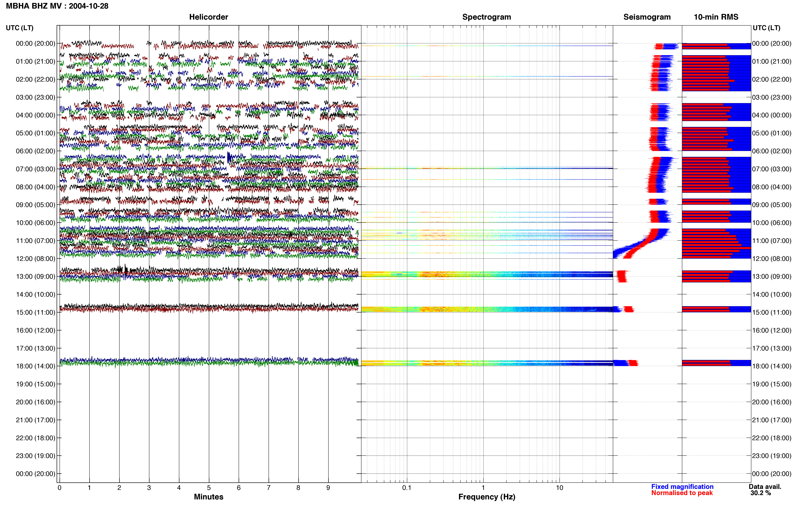Viewport: 812px width, 508px height.
Task: Select the 'Spectrogram' panel heading
Action: 487,17
